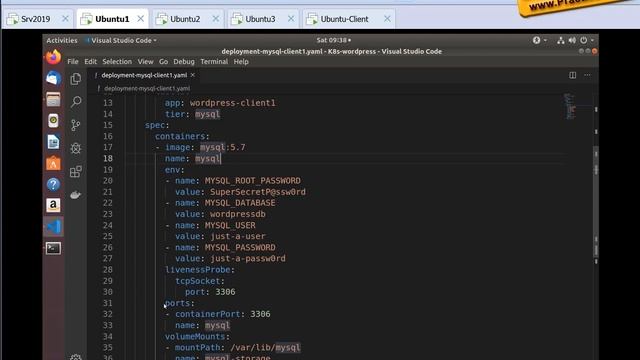The width and height of the screenshot is (640, 360).
Task: Open the editor more actions menu
Action: [x=587, y=75]
